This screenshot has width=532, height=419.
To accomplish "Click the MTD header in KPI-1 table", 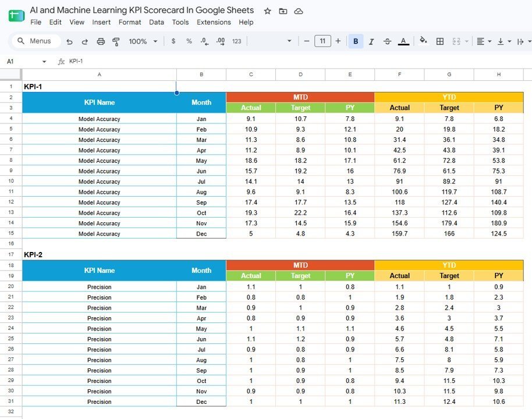I will 300,97.
